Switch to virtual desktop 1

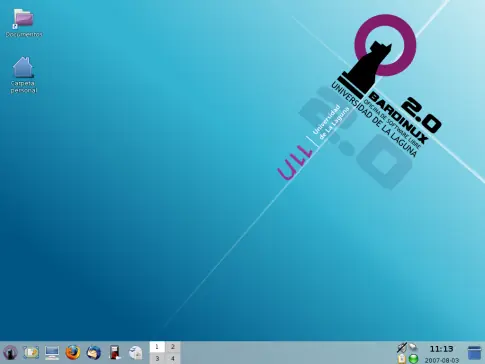[157, 347]
